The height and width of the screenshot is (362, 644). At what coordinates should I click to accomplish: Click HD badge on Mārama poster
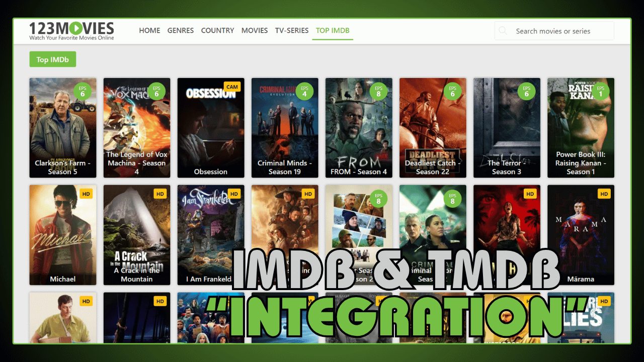tap(604, 194)
